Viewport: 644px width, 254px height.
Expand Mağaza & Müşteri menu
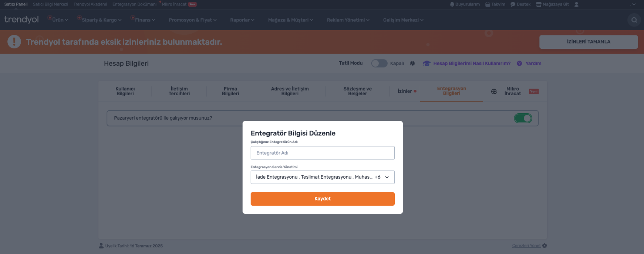pos(291,20)
